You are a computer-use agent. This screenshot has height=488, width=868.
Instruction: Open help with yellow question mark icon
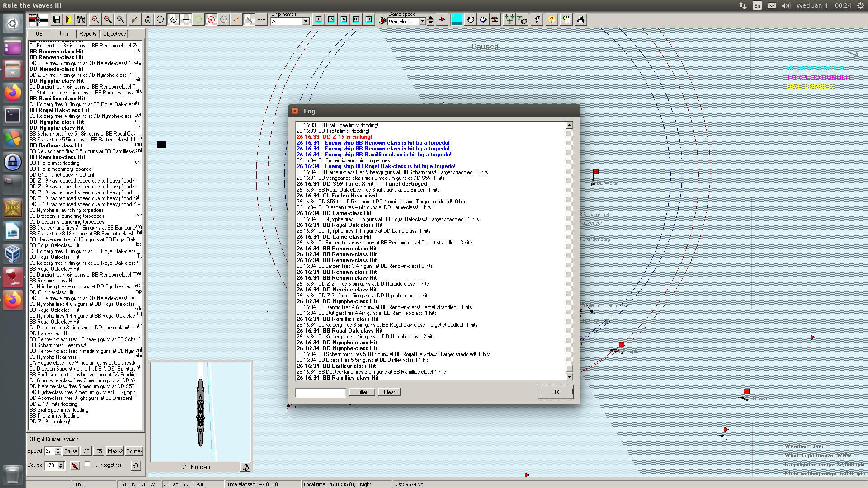(x=552, y=19)
